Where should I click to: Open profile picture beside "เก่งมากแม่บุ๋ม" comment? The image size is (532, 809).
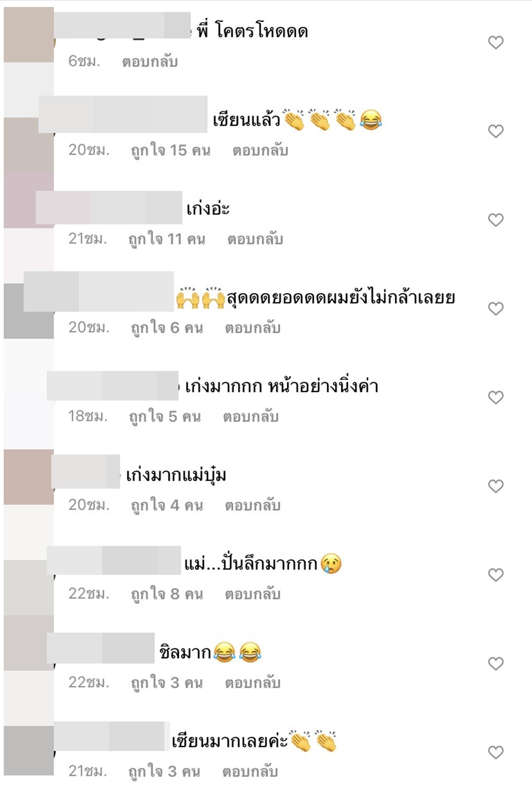click(29, 477)
